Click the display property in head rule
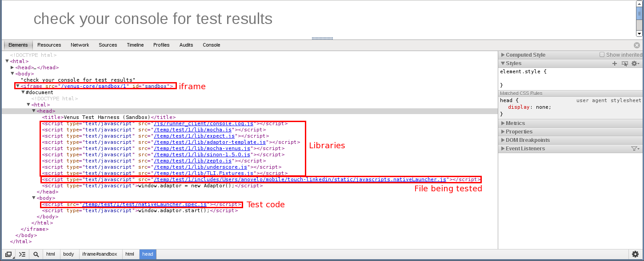Image resolution: width=644 pixels, height=261 pixels. point(519,107)
